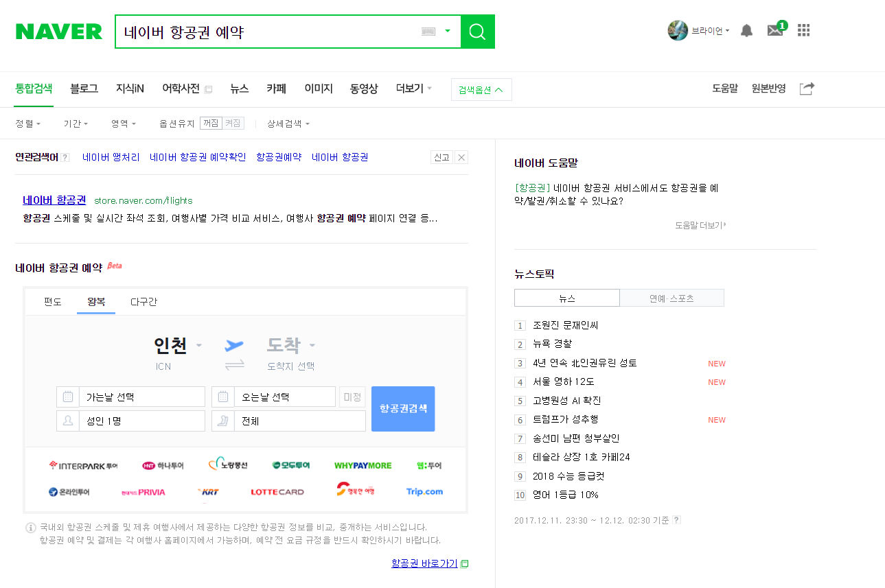Open news topic 테슬라 상장 1호 카페24
This screenshot has width=885, height=588.
[582, 457]
